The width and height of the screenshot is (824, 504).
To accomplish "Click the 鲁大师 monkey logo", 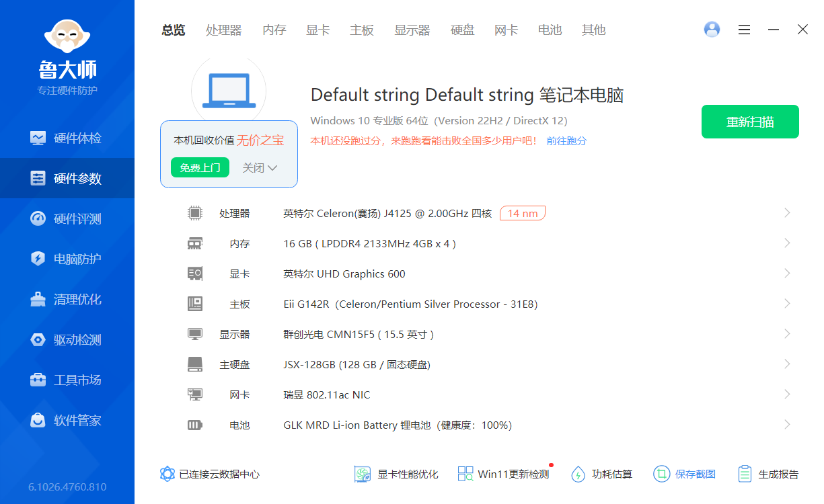I will click(x=67, y=35).
